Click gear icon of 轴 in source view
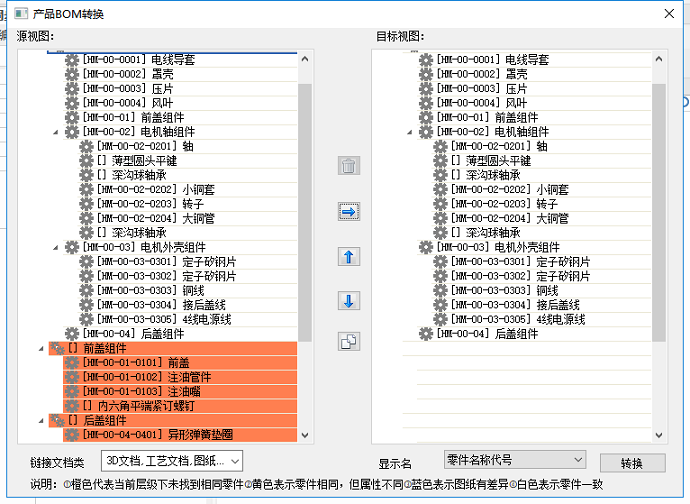690x504 pixels. tap(86, 146)
